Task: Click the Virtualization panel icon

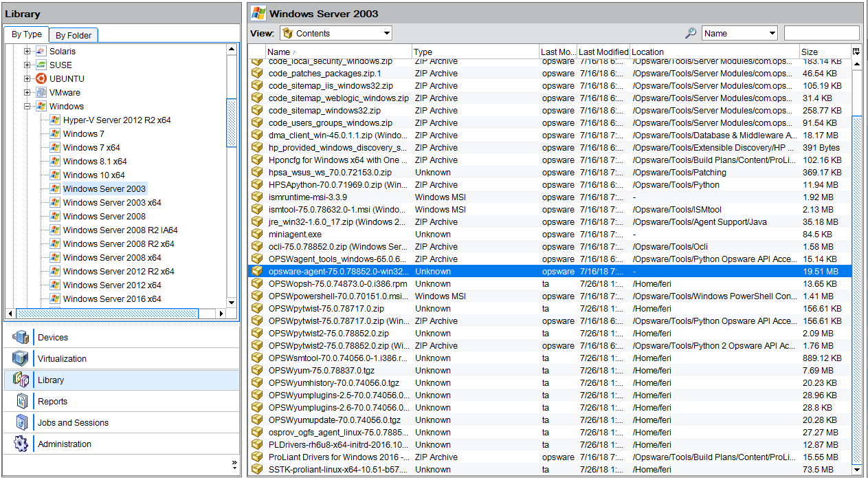Action: click(x=21, y=358)
